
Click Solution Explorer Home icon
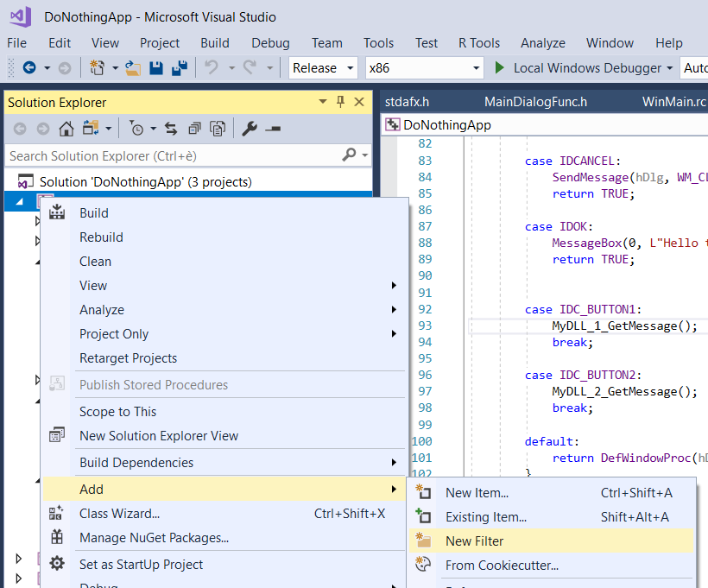tap(66, 130)
